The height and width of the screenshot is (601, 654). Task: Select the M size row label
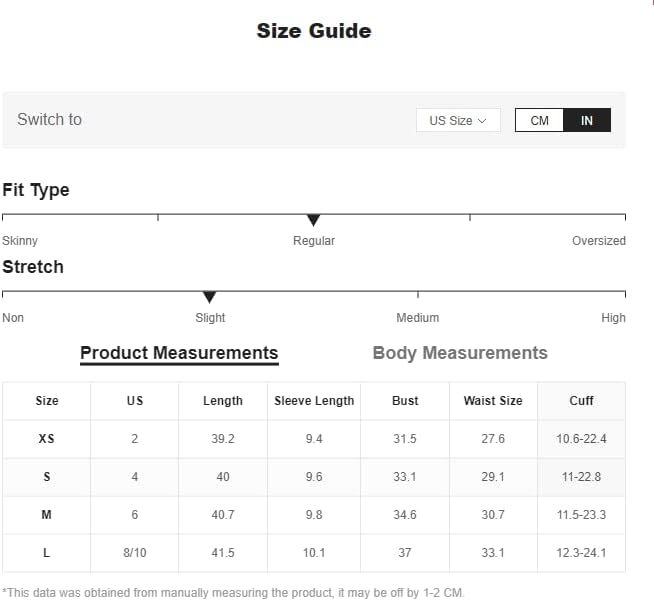click(47, 515)
